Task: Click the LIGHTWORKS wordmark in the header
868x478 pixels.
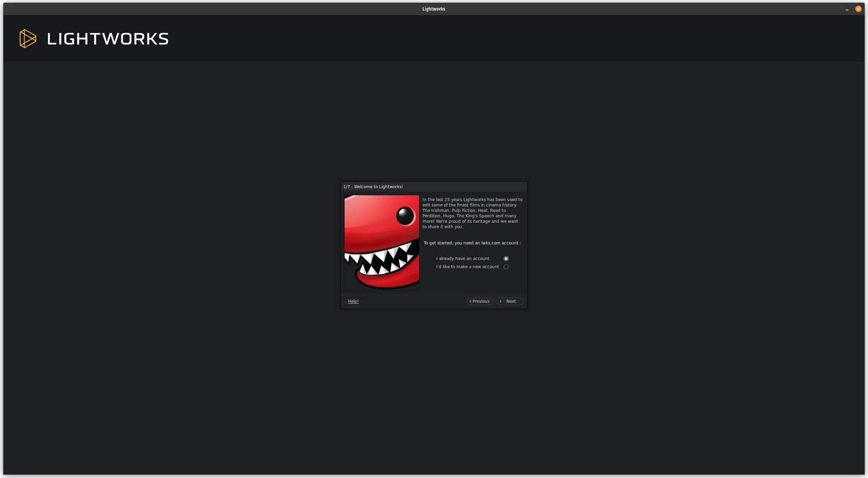Action: tap(108, 38)
